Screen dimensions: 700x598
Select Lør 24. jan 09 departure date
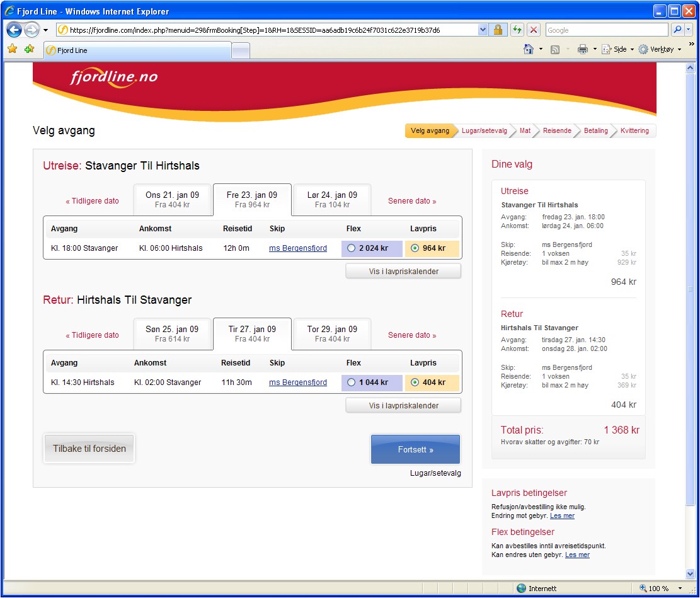click(x=332, y=200)
